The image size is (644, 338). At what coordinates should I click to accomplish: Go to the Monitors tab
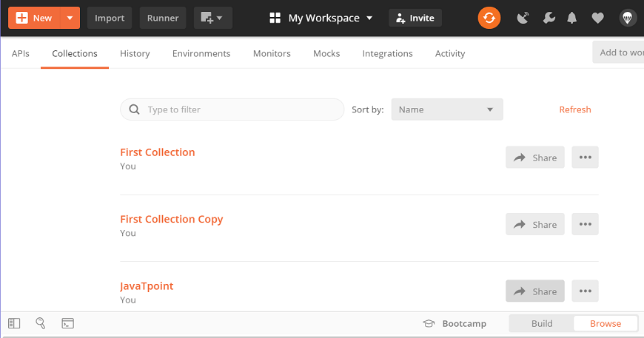point(272,53)
